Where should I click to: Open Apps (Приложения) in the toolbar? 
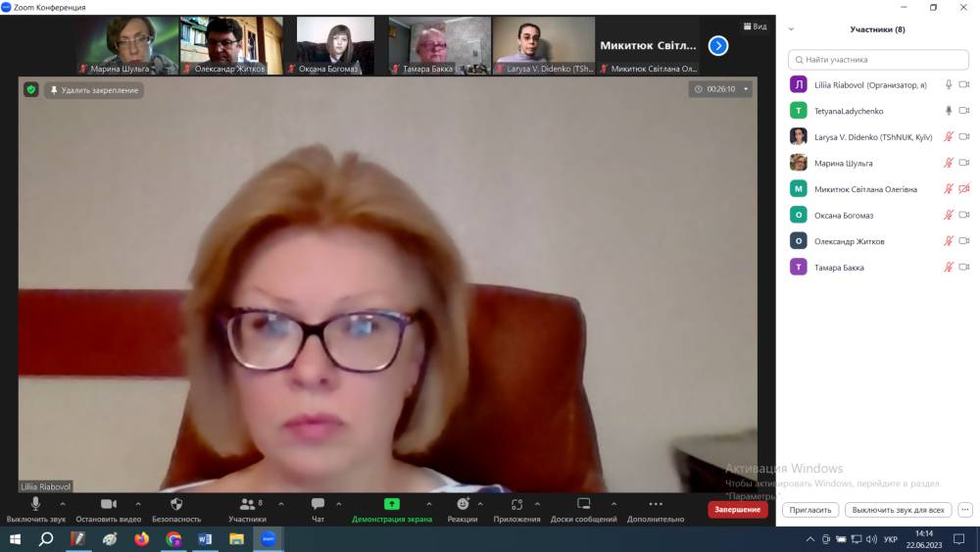pyautogui.click(x=516, y=504)
